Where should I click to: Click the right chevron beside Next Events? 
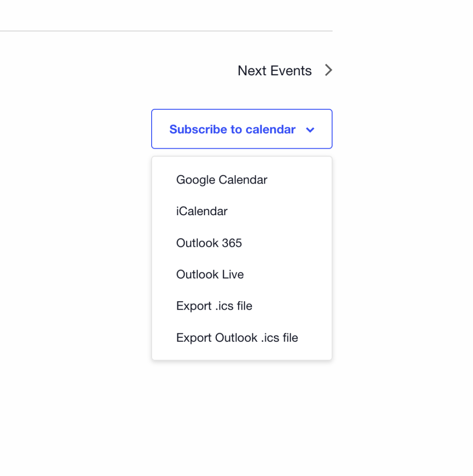tap(328, 70)
